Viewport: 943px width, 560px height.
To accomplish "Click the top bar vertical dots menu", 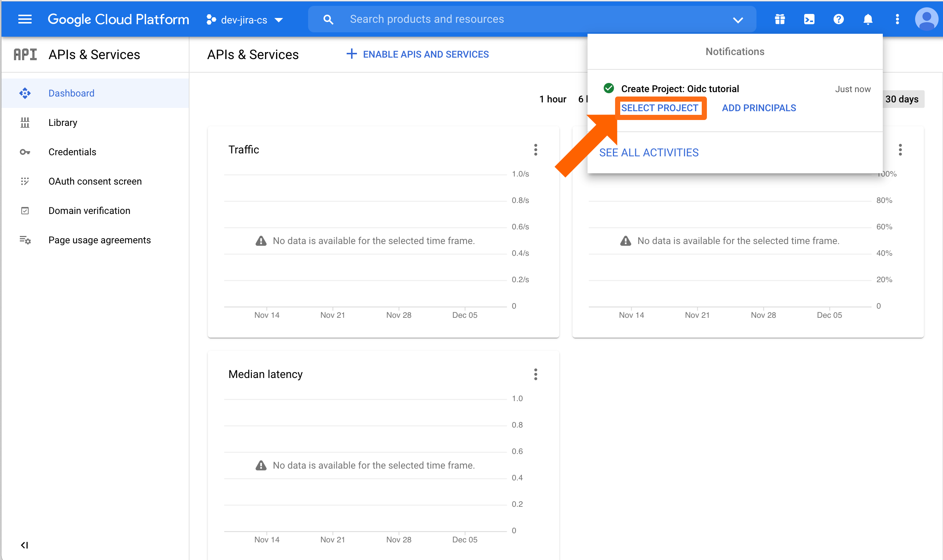I will point(897,19).
